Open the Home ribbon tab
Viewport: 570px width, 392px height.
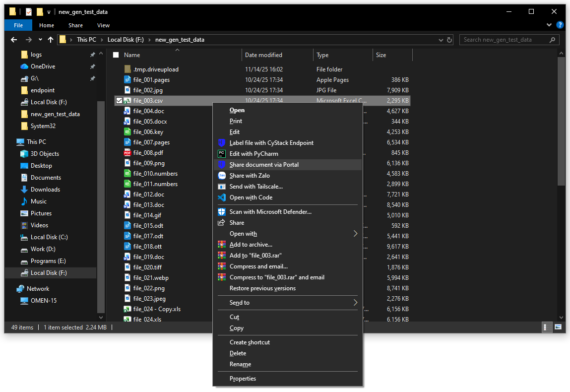tap(47, 25)
